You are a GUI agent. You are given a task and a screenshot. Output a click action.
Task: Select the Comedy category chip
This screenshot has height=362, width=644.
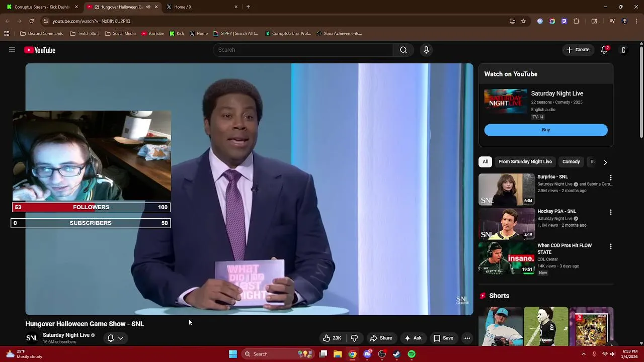[x=571, y=162]
